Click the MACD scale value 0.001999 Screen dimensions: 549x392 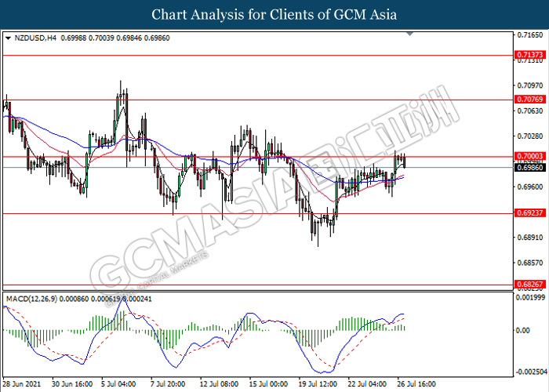pyautogui.click(x=531, y=297)
